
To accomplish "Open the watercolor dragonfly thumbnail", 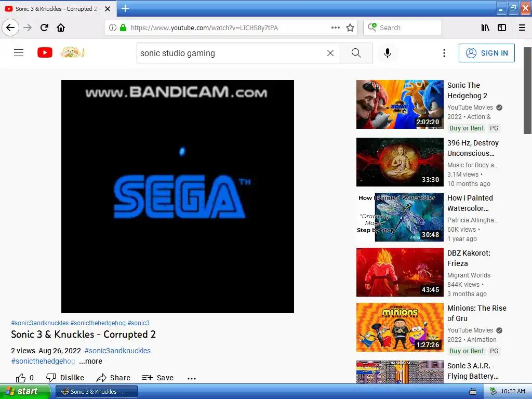I will pyautogui.click(x=400, y=217).
